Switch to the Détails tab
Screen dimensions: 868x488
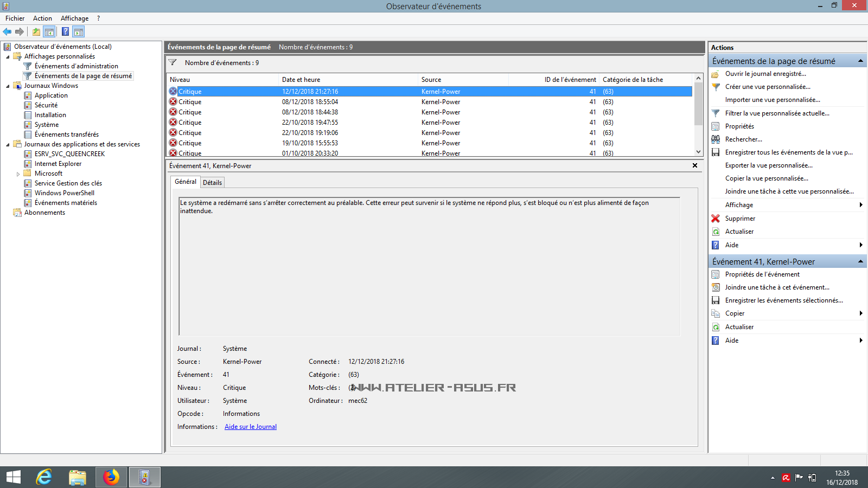(212, 183)
